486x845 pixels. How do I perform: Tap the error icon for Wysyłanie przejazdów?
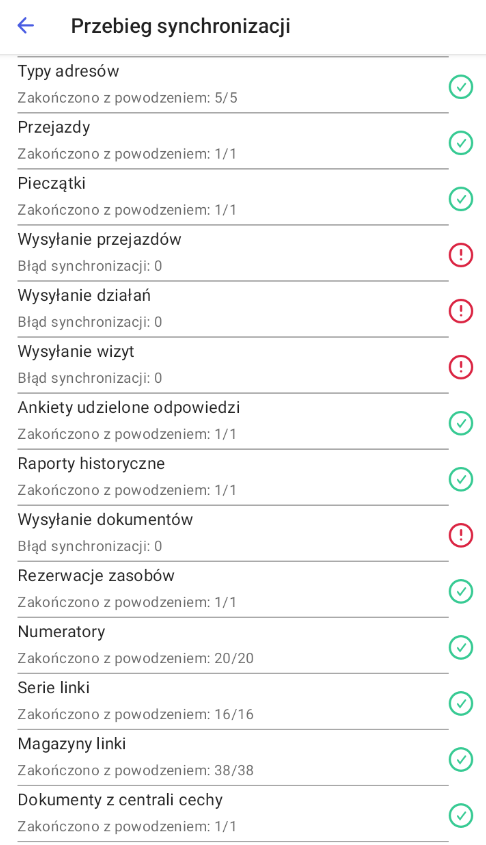(x=461, y=254)
